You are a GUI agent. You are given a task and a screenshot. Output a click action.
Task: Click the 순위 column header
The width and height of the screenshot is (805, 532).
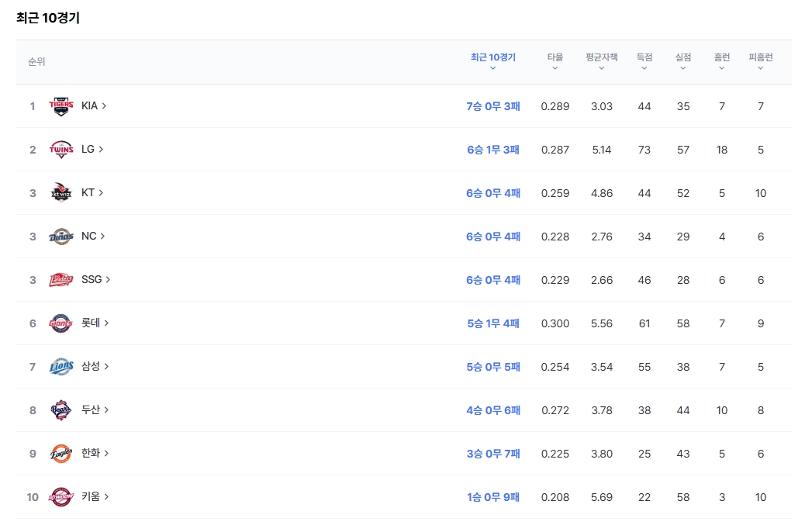tap(36, 61)
